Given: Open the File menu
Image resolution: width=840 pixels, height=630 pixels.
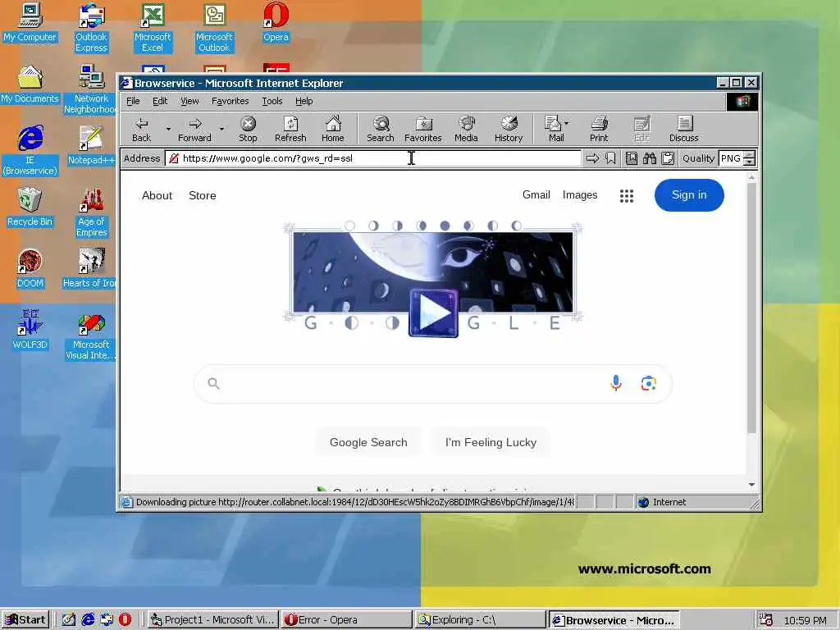Looking at the screenshot, I should (133, 101).
